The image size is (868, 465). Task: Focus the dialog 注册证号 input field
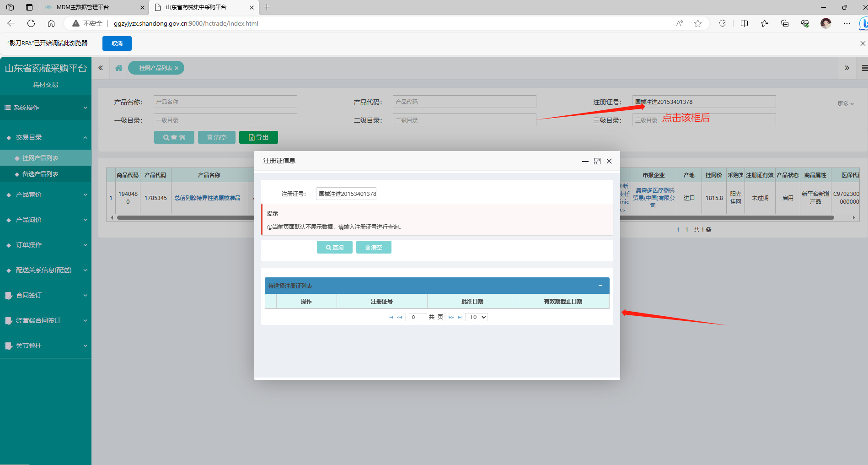[x=347, y=194]
